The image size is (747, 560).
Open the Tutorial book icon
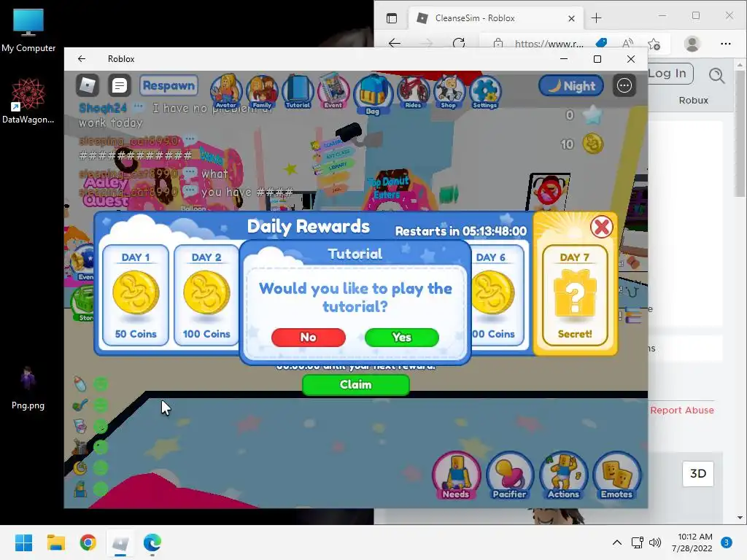298,91
